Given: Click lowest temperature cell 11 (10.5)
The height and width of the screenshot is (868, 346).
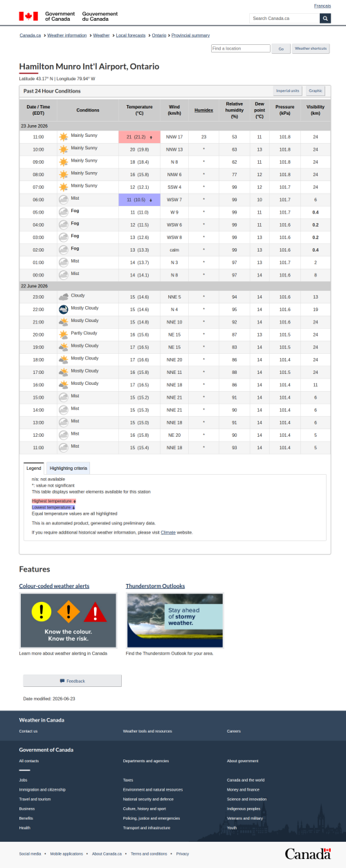Looking at the screenshot, I should point(140,200).
